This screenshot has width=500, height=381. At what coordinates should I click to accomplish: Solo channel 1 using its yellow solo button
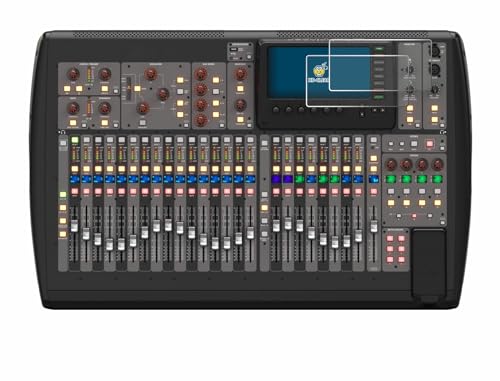(x=75, y=169)
